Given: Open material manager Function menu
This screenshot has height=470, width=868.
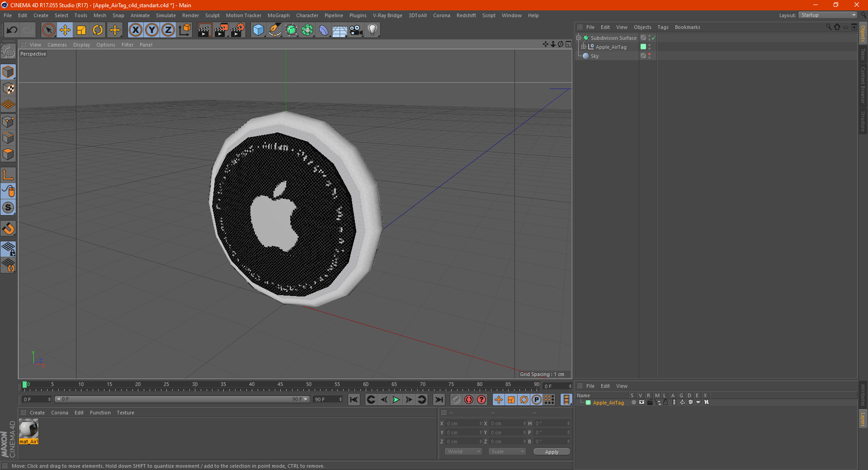Looking at the screenshot, I should [100, 413].
